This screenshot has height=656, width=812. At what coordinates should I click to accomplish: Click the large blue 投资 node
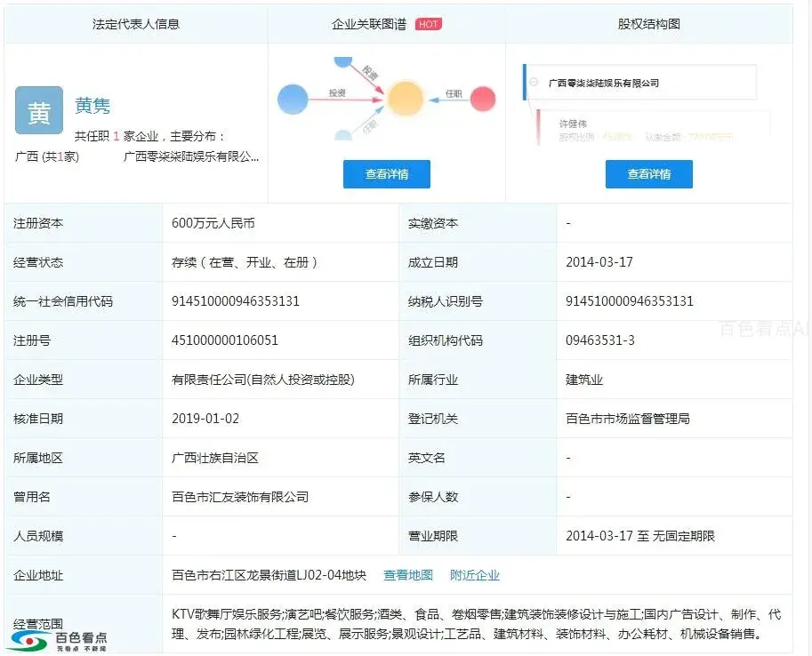[293, 99]
